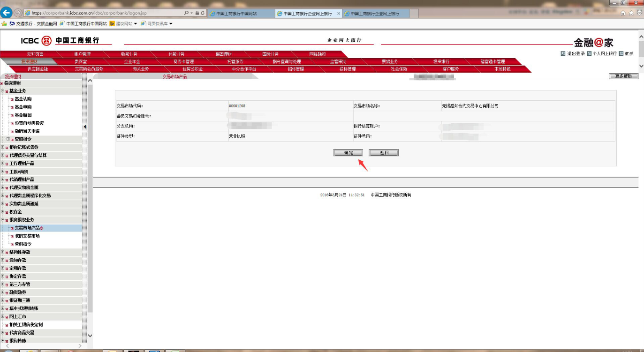Screen dimensions: 644x352
Task: Open 相关工银信使定制 item
Action: [26, 324]
